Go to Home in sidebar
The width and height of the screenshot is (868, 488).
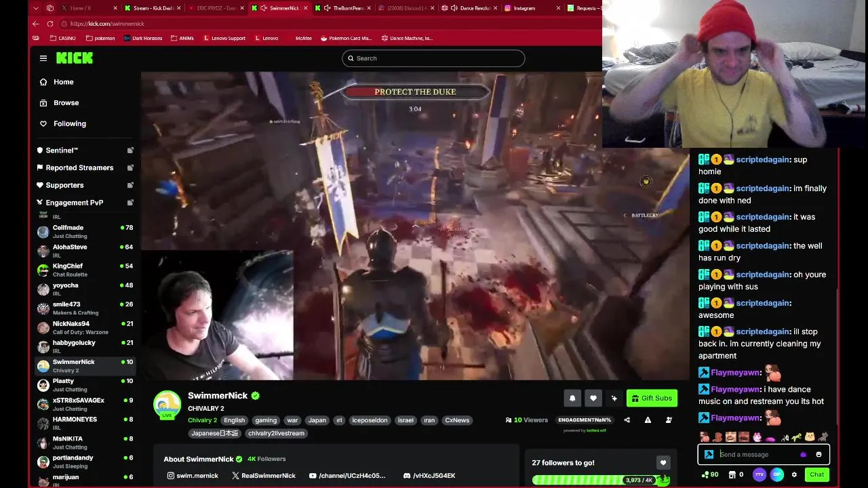64,82
